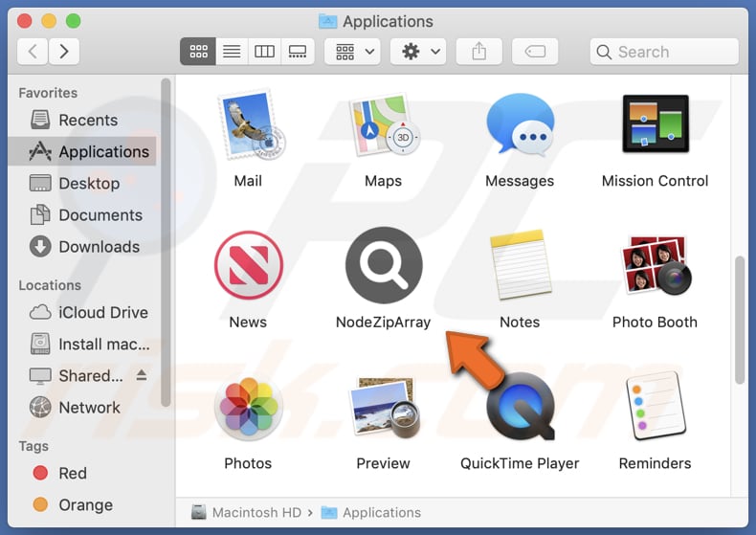Image resolution: width=756 pixels, height=535 pixels.
Task: Select the Preview app icon
Action: coord(385,407)
